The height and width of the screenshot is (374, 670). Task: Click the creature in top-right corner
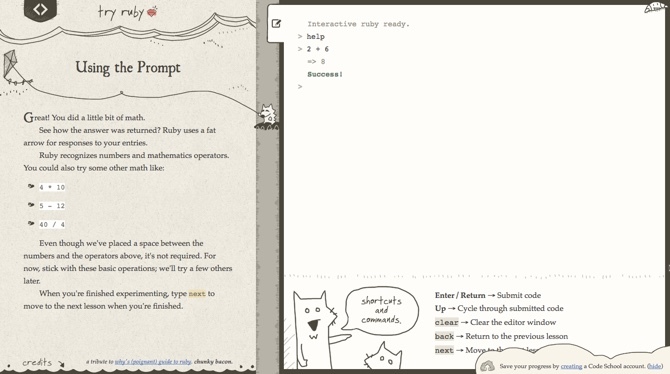click(656, 7)
